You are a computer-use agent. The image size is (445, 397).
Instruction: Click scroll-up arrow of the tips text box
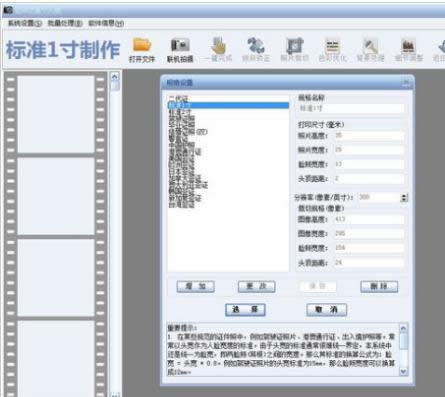[403, 328]
